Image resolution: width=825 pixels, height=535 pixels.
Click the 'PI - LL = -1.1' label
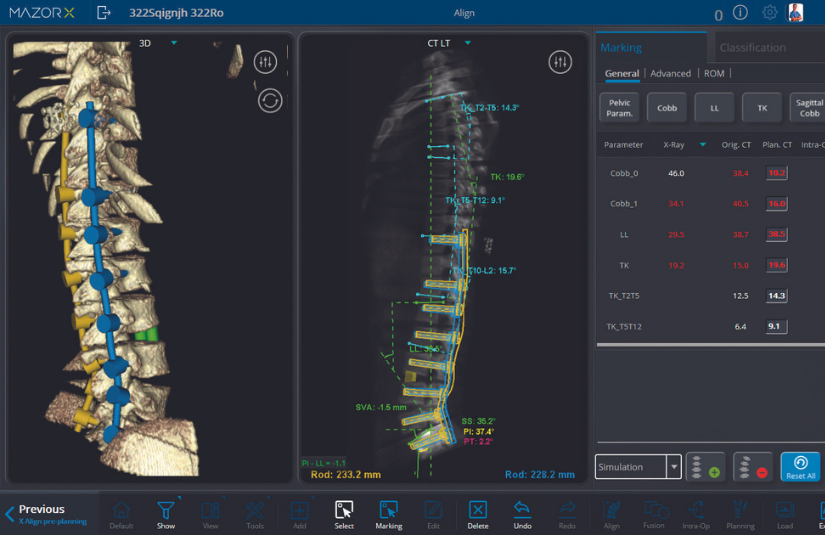tap(324, 463)
